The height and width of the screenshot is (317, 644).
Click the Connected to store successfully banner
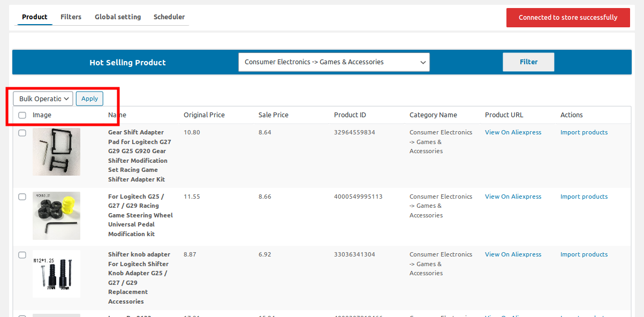(567, 18)
